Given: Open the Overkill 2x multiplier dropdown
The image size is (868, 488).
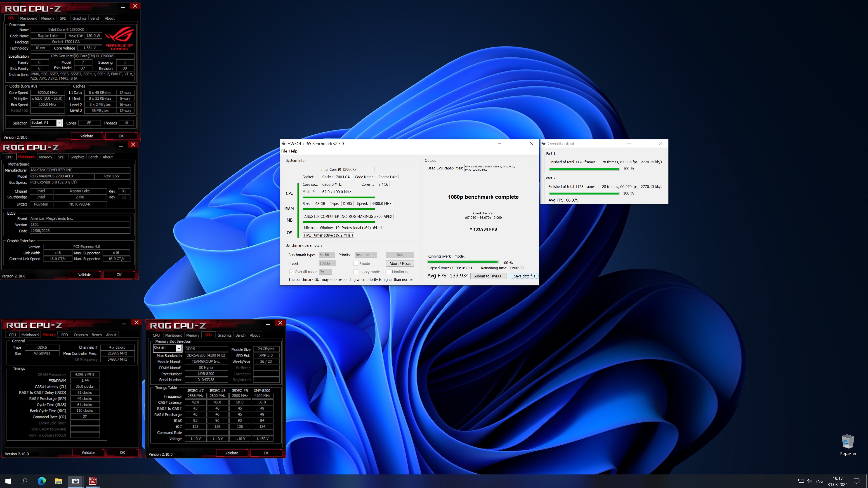Looking at the screenshot, I should point(325,272).
